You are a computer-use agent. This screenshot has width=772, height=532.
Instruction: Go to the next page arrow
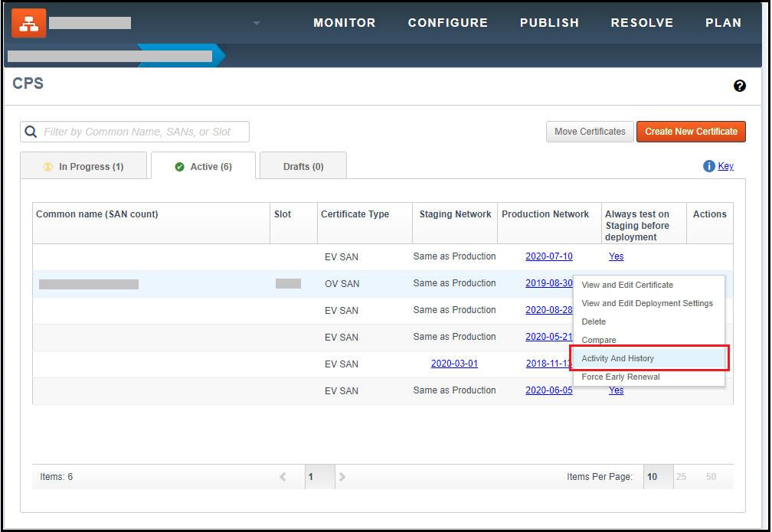click(342, 477)
